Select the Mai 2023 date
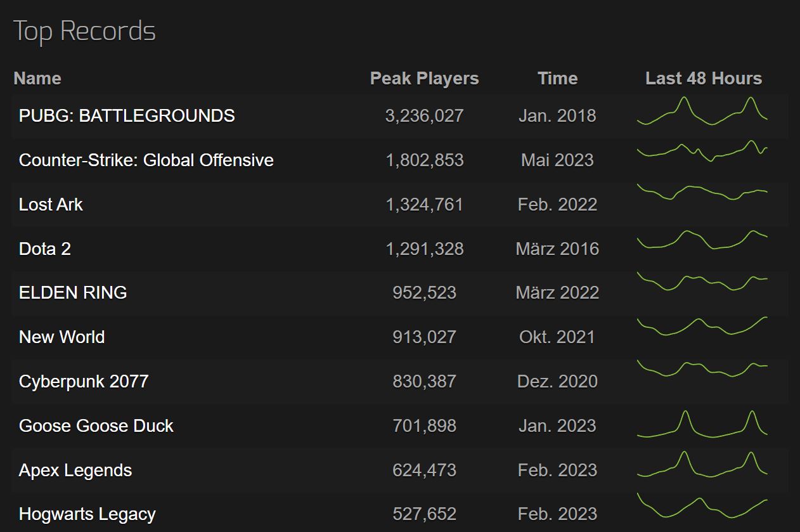The width and height of the screenshot is (800, 532). (x=557, y=160)
